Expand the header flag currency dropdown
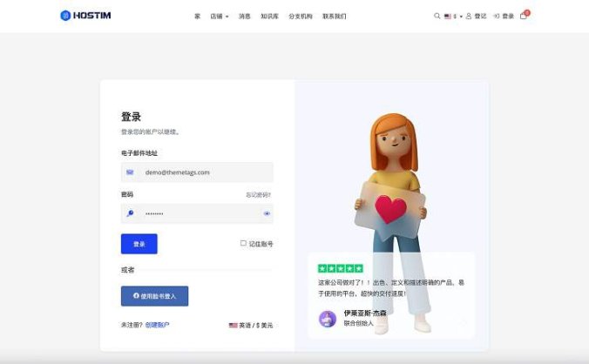This screenshot has height=364, width=589. [x=453, y=17]
